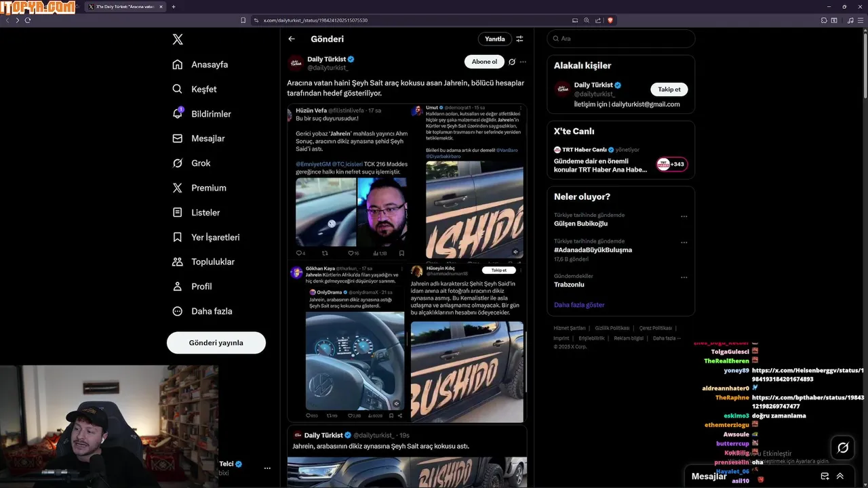
Task: Click Daha fazla göster link under trends
Action: coord(579,305)
